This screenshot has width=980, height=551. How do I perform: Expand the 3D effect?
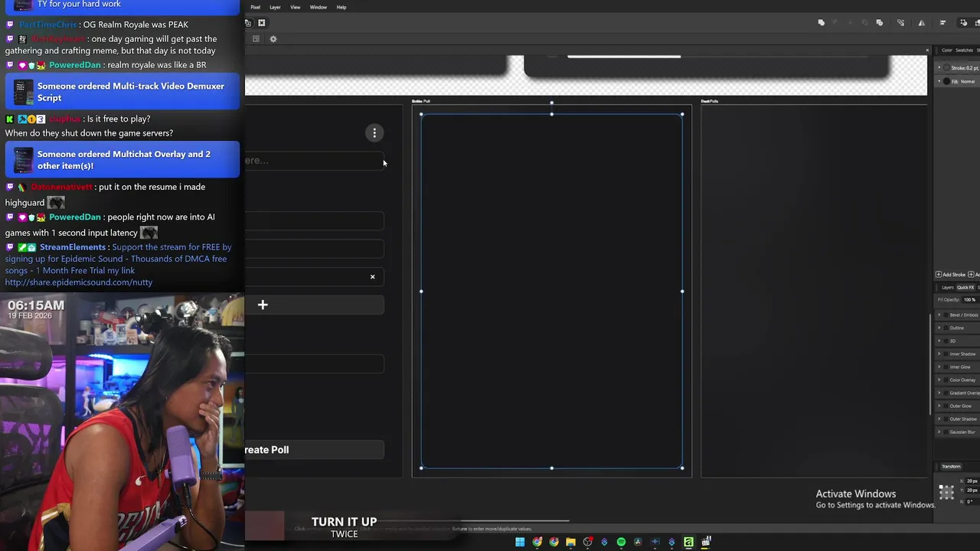point(939,341)
